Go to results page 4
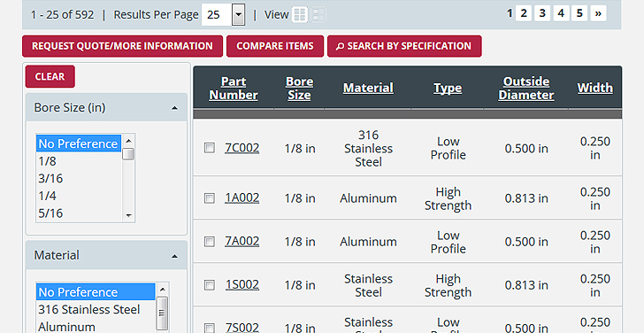Screen dimensions: 644x333 pyautogui.click(x=561, y=13)
